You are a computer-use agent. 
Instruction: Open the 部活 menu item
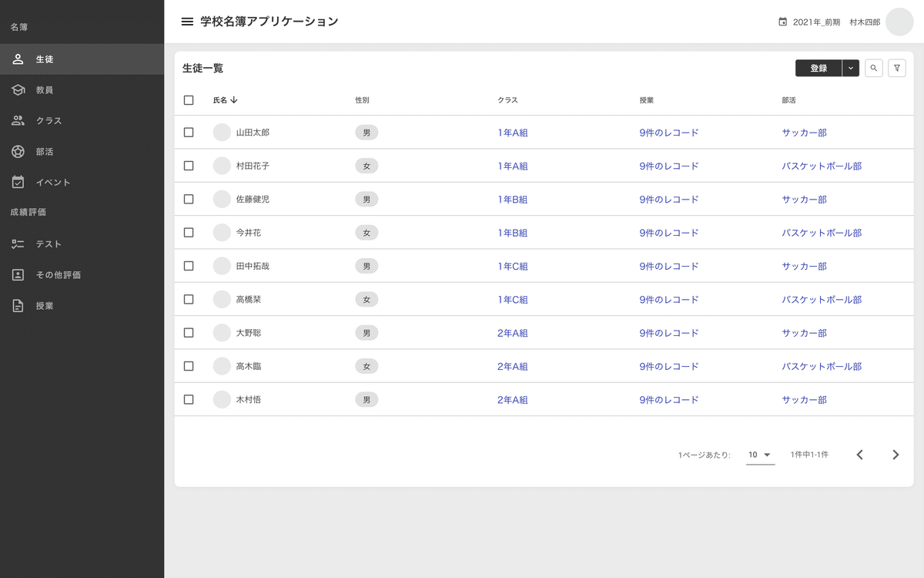82,152
